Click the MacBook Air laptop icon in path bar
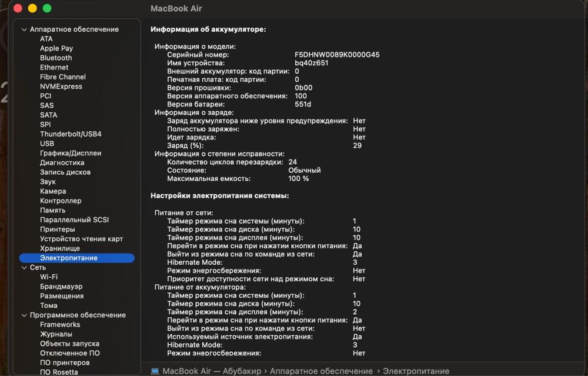Screen dimensions: 588x376 point(155,371)
